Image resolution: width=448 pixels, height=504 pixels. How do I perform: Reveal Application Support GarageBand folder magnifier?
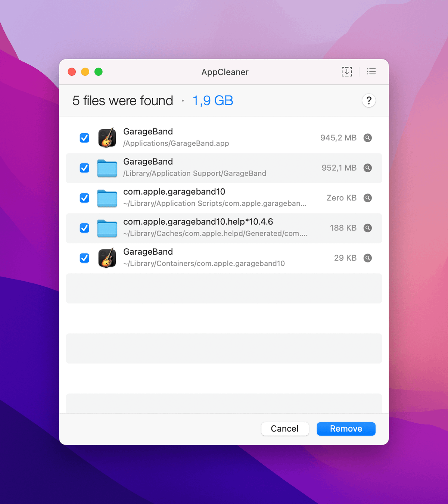click(368, 168)
